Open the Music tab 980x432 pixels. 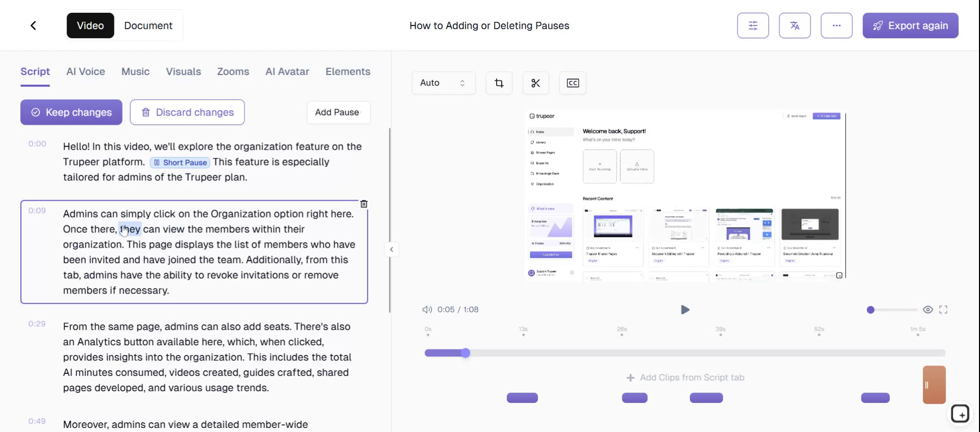click(x=135, y=71)
